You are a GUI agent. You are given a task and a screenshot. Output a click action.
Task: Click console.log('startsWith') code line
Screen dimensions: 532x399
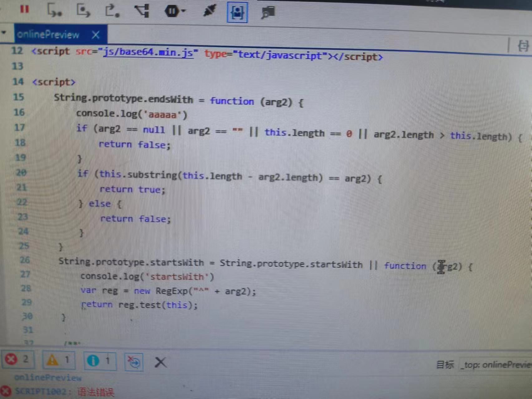tap(147, 276)
